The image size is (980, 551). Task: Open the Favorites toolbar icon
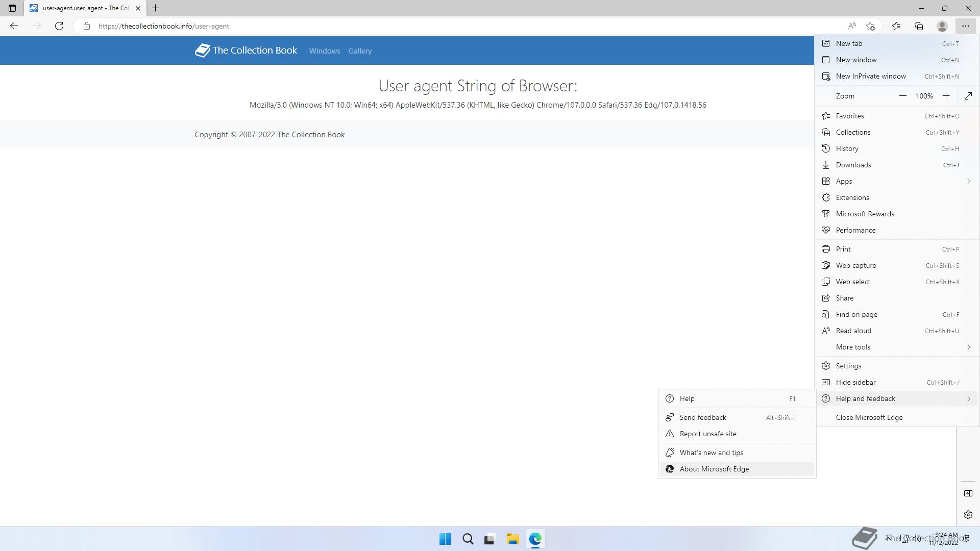pyautogui.click(x=896, y=26)
